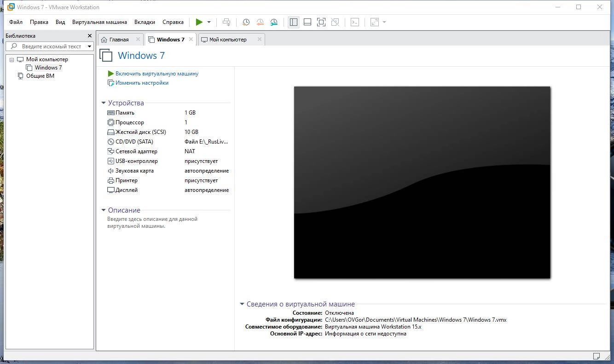Image resolution: width=614 pixels, height=364 pixels.
Task: Click the Workstation 15.x hardware compatibility value
Action: [373, 327]
